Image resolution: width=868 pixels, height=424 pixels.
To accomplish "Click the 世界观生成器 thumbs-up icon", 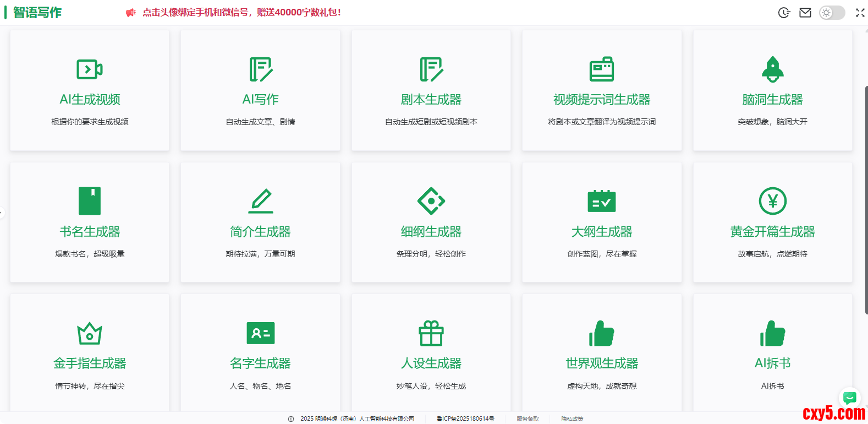I will point(602,333).
